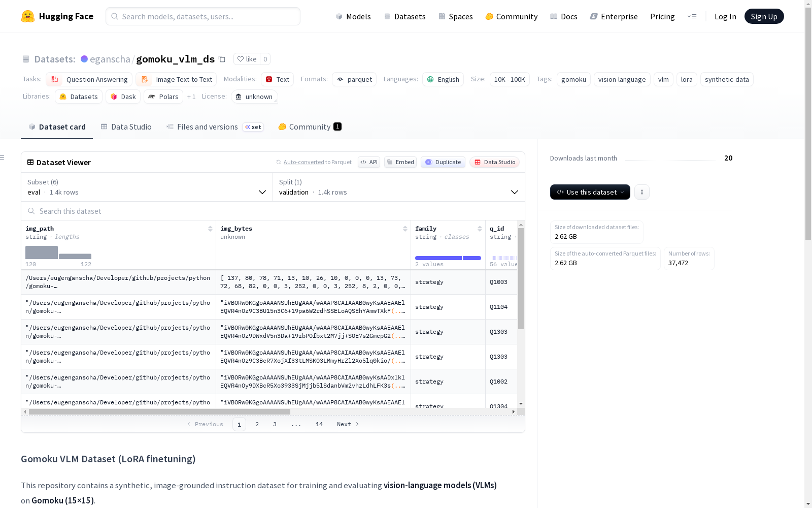Click the Duplicate button

pos(443,162)
